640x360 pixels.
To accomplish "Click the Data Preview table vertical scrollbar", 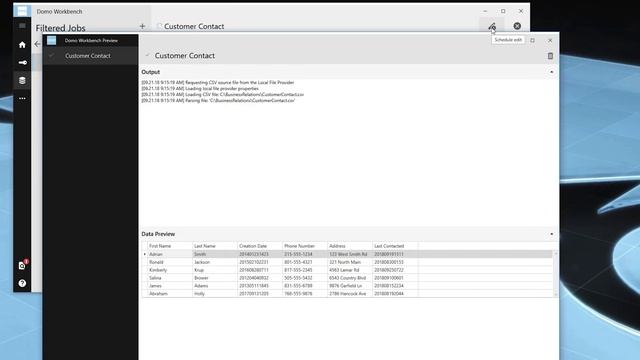I will click(555, 273).
